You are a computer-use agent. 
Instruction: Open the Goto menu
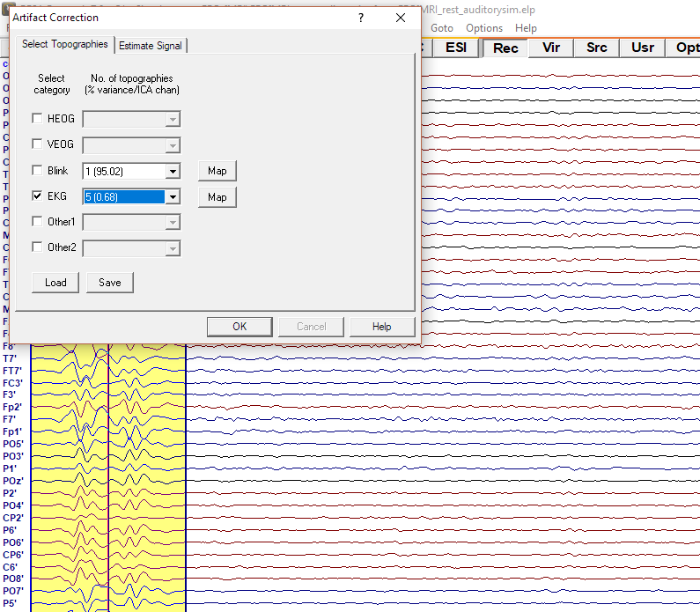[x=442, y=28]
